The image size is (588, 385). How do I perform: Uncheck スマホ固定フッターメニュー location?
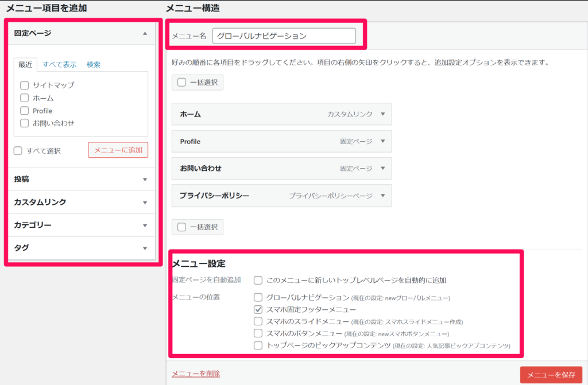click(258, 309)
